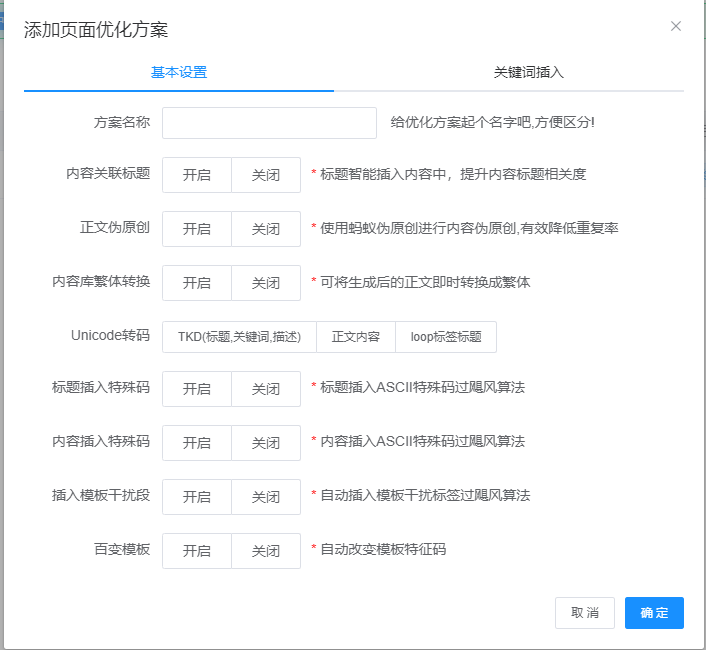
Task: Click the 内容插入特殊码 label
Action: [x=101, y=441]
